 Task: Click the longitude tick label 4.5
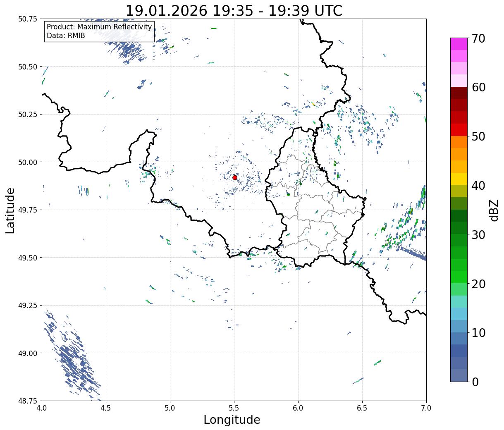(106, 408)
